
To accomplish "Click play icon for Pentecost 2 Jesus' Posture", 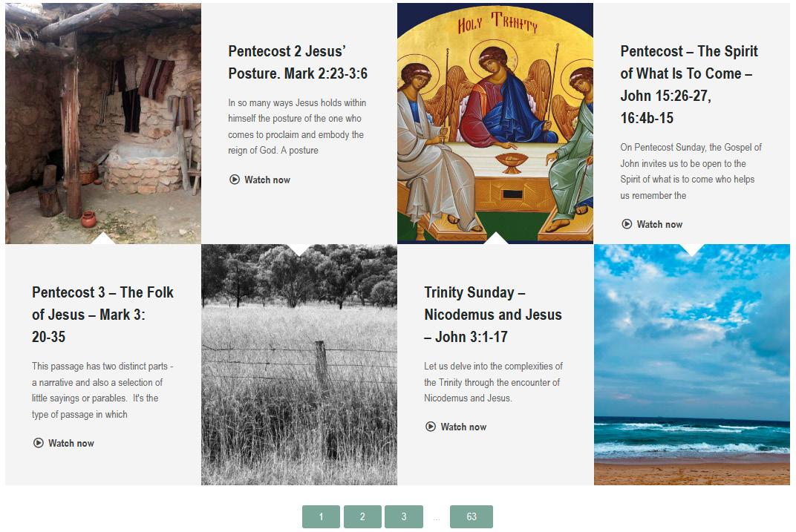I will pos(234,180).
